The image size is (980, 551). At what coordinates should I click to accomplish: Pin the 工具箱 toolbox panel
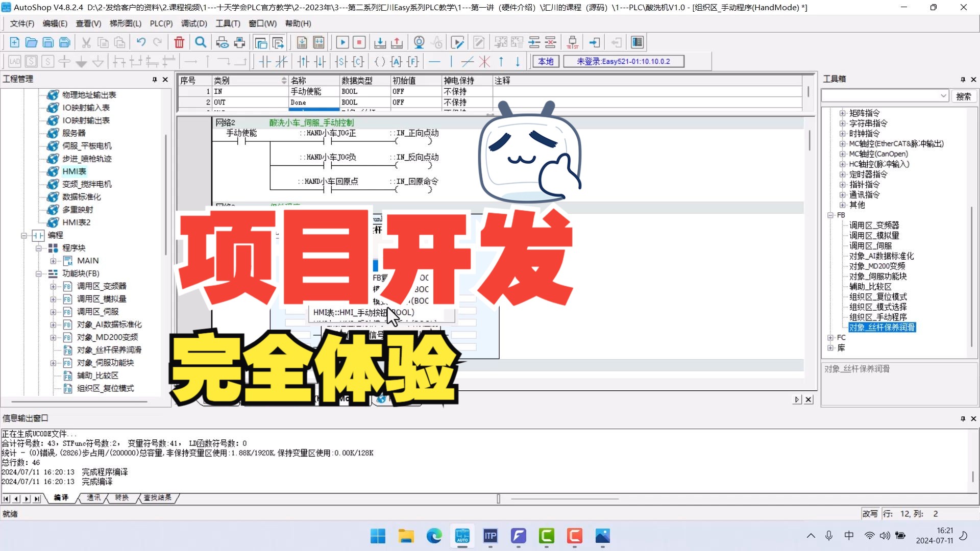coord(963,80)
